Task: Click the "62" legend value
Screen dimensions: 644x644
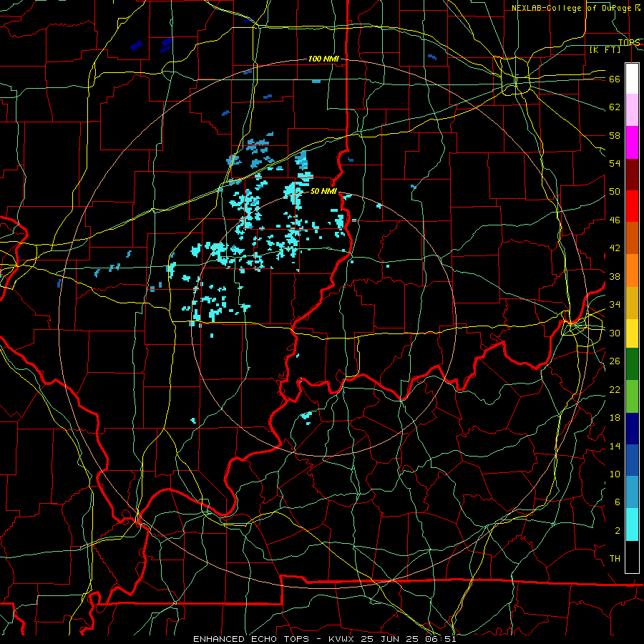Action: click(x=615, y=107)
